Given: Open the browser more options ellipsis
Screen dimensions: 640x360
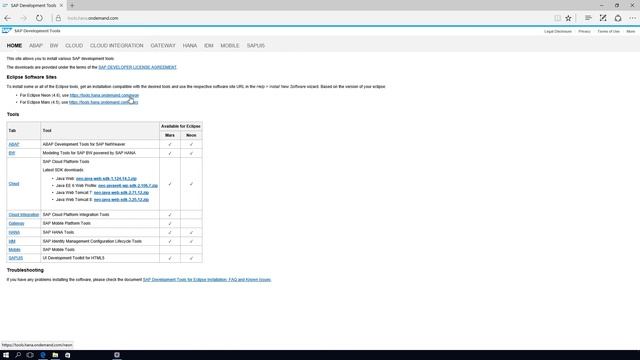Looking at the screenshot, I should tap(632, 18).
